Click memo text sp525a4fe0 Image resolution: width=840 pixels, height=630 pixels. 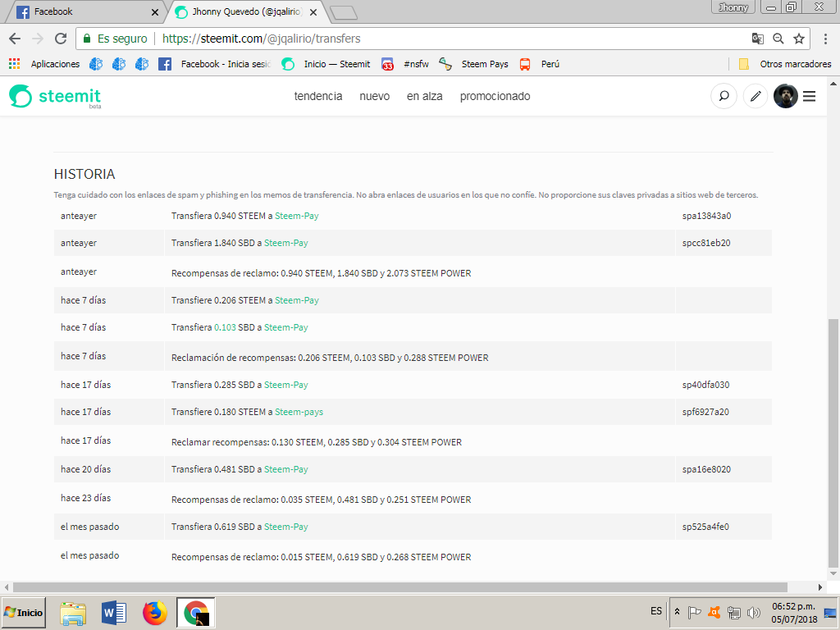coord(705,527)
